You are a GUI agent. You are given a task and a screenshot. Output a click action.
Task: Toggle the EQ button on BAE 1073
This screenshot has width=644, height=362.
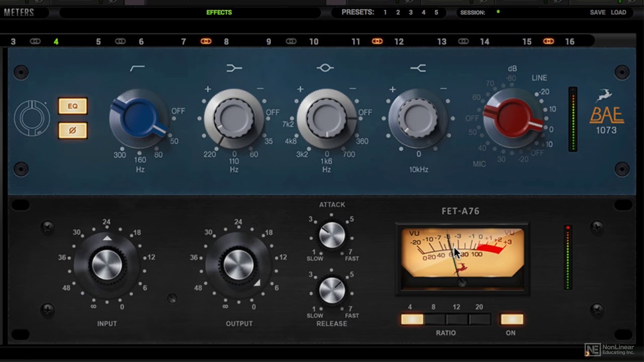pyautogui.click(x=73, y=106)
